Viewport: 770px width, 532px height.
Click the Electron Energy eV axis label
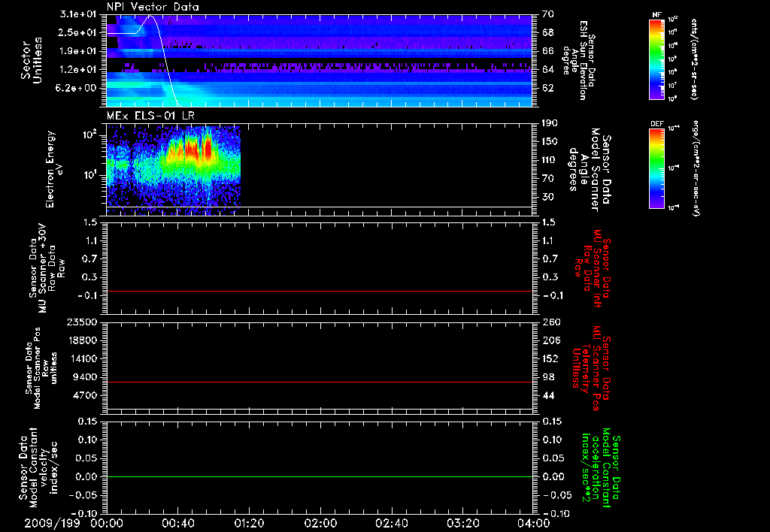click(x=54, y=169)
